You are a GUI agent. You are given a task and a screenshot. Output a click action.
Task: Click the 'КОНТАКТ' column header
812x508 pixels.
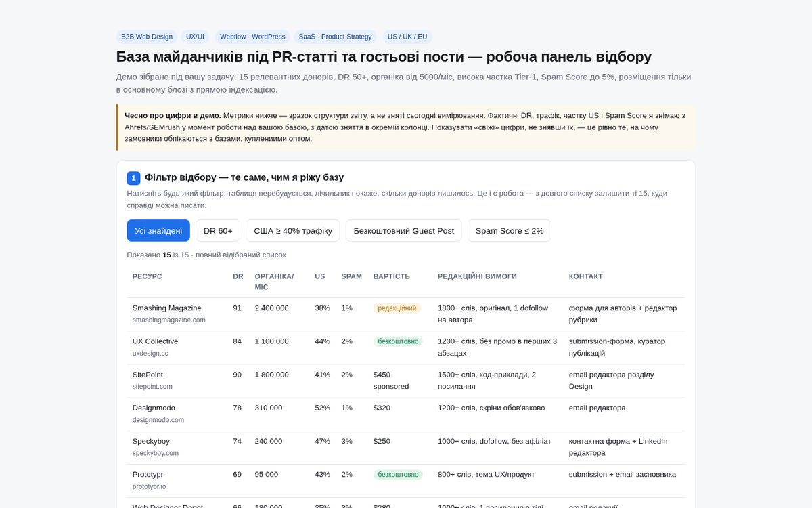(x=585, y=276)
